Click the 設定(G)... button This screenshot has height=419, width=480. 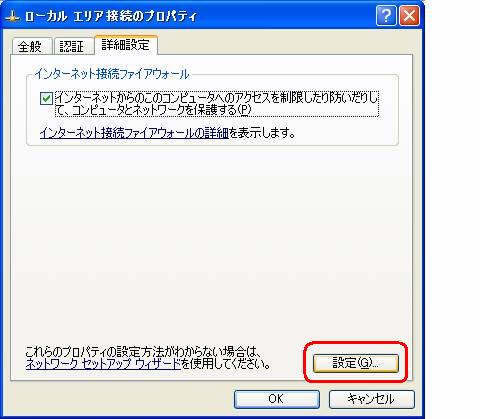click(x=356, y=363)
